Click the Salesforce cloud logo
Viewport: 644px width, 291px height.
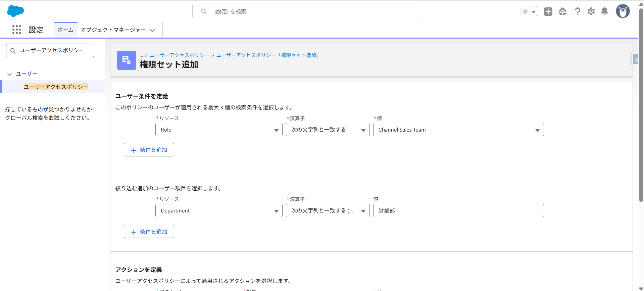pyautogui.click(x=15, y=11)
